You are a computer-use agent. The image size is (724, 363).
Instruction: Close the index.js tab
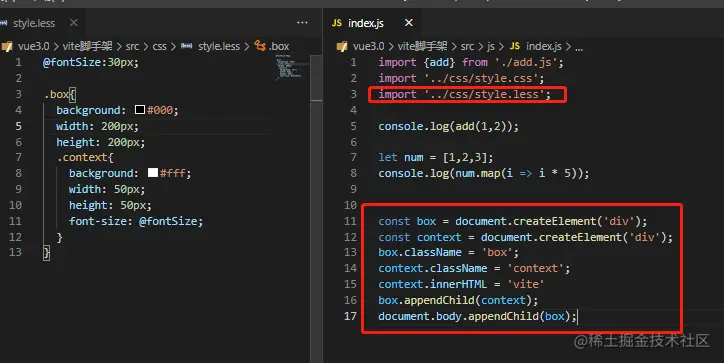pos(409,23)
